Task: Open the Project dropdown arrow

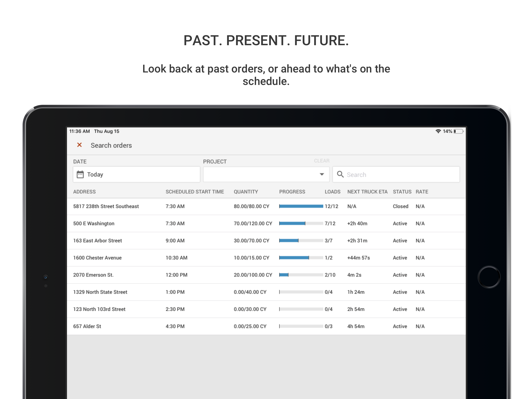Action: coord(322,174)
